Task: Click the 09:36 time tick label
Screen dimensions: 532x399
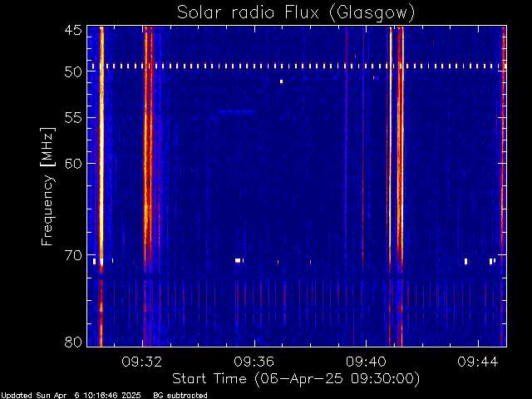Action: [254, 362]
